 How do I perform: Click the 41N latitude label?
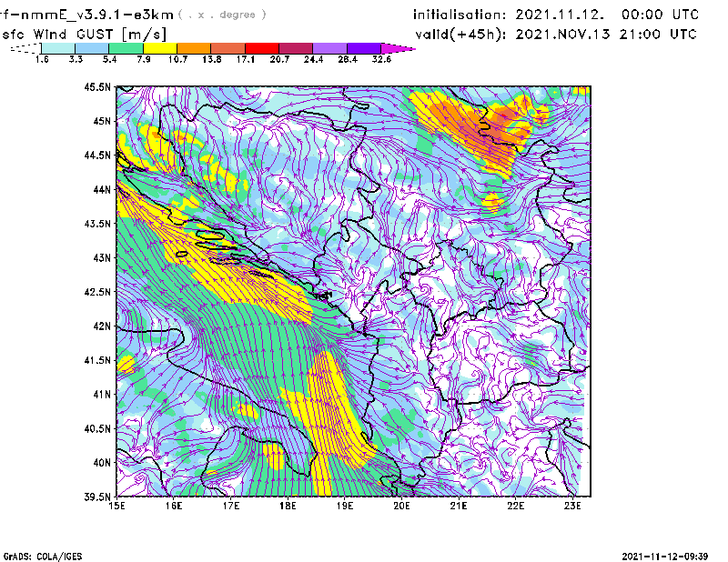(102, 395)
